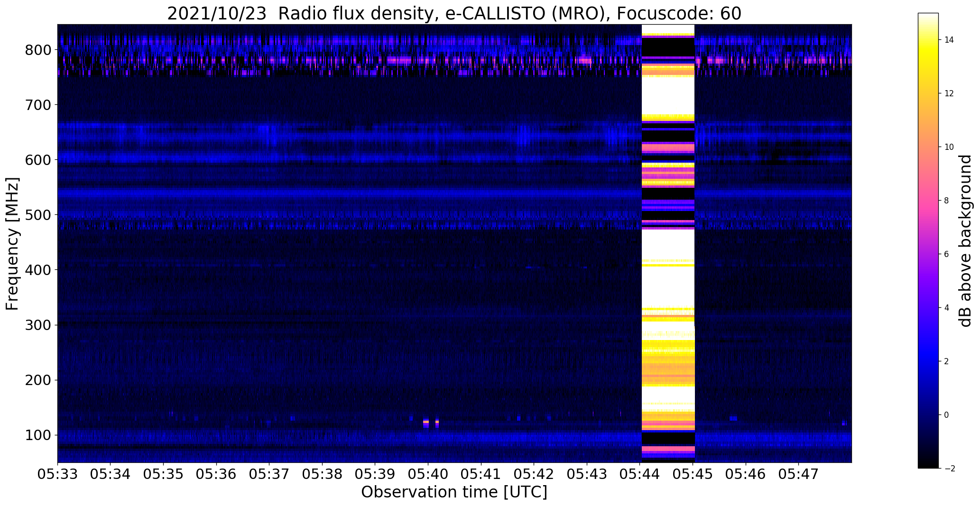Click the 05:40 time tick label
Viewport: 980px width, 506px height.
(x=428, y=475)
